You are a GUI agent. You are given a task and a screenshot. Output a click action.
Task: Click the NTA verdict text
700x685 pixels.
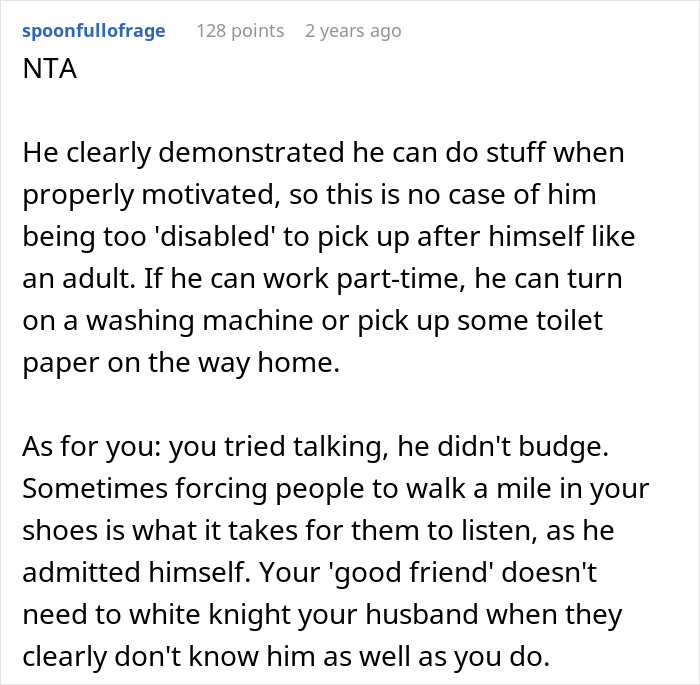pyautogui.click(x=47, y=74)
